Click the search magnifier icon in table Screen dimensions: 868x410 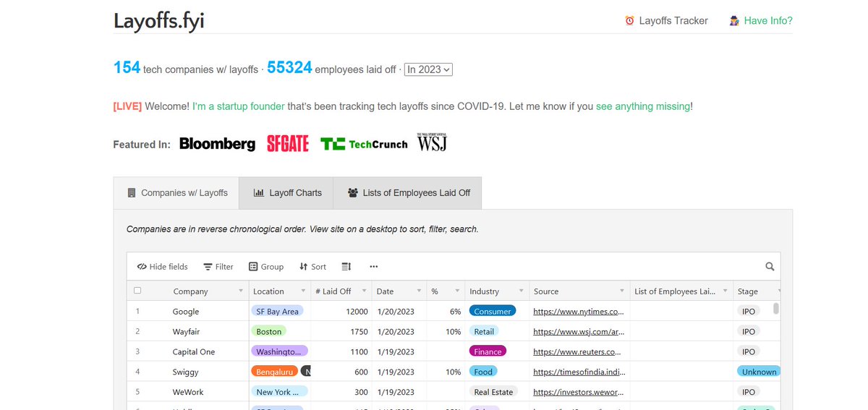point(770,267)
